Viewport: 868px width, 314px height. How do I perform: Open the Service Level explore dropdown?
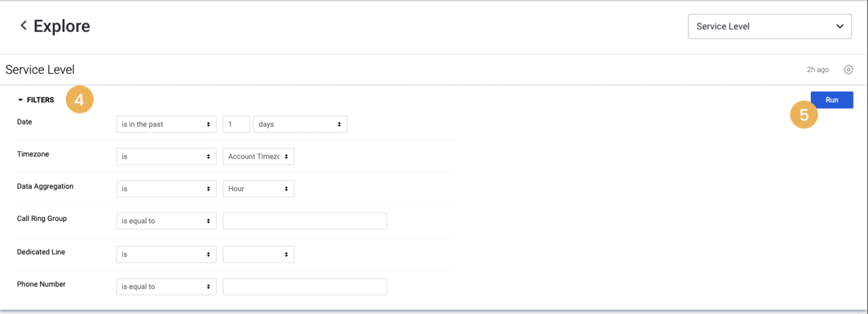(770, 27)
